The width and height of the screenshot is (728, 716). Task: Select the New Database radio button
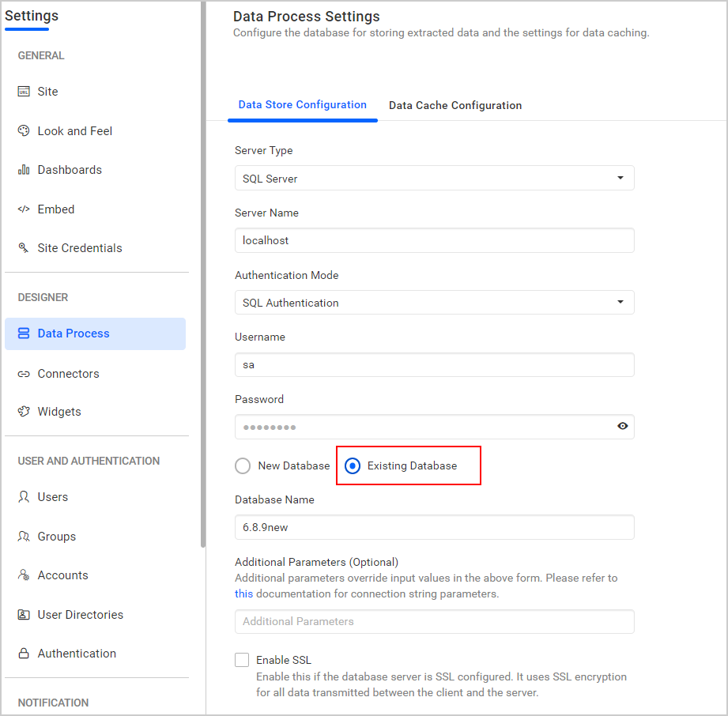(x=243, y=466)
